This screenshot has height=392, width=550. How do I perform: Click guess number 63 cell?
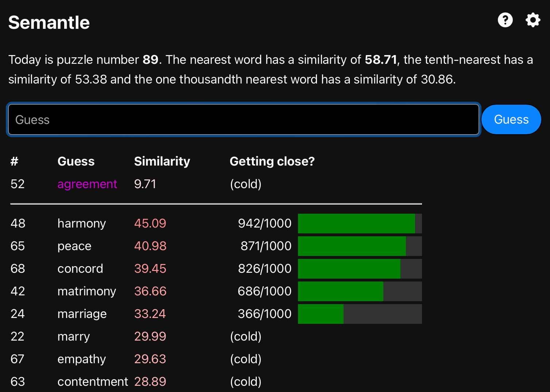click(x=18, y=382)
